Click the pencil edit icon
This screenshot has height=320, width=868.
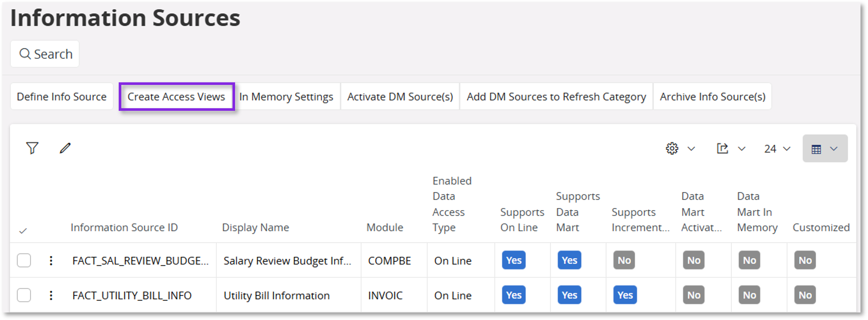pos(65,148)
